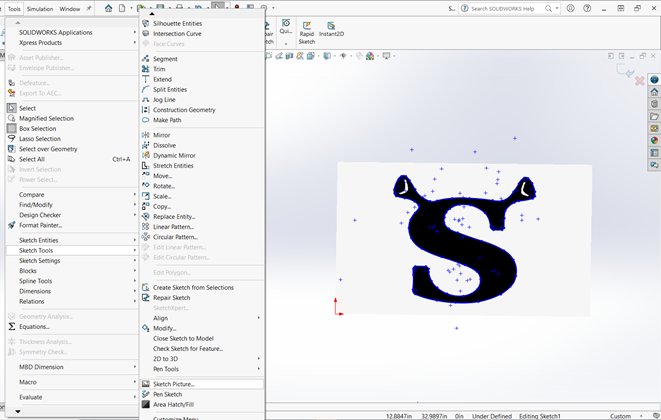Select the Make Path tool
This screenshot has width=661, height=420.
coord(202,120)
